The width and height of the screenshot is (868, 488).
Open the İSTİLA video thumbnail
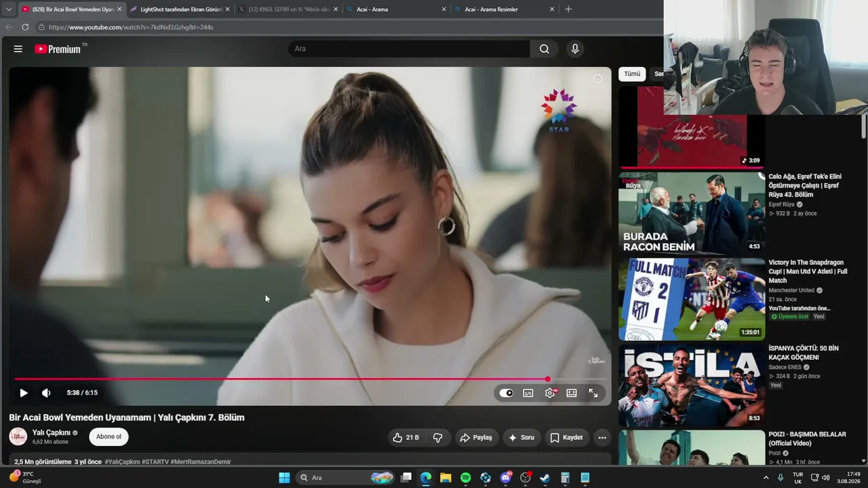coord(692,386)
